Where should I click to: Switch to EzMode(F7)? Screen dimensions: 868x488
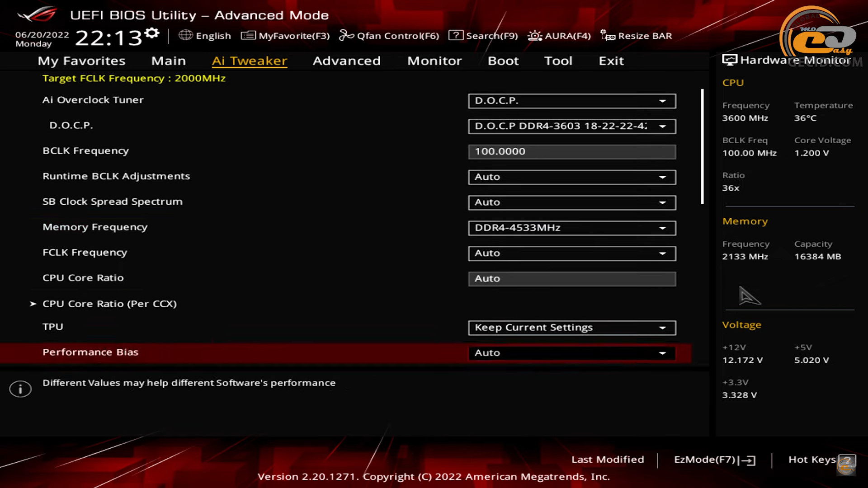[x=714, y=460]
